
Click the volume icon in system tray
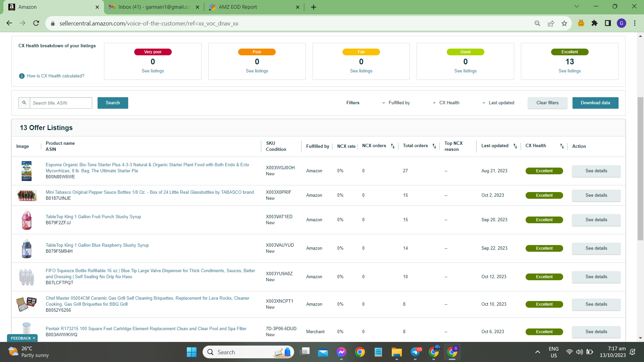click(x=579, y=352)
